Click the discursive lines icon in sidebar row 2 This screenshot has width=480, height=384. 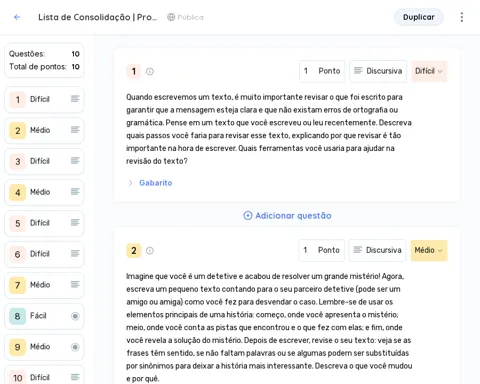click(75, 130)
